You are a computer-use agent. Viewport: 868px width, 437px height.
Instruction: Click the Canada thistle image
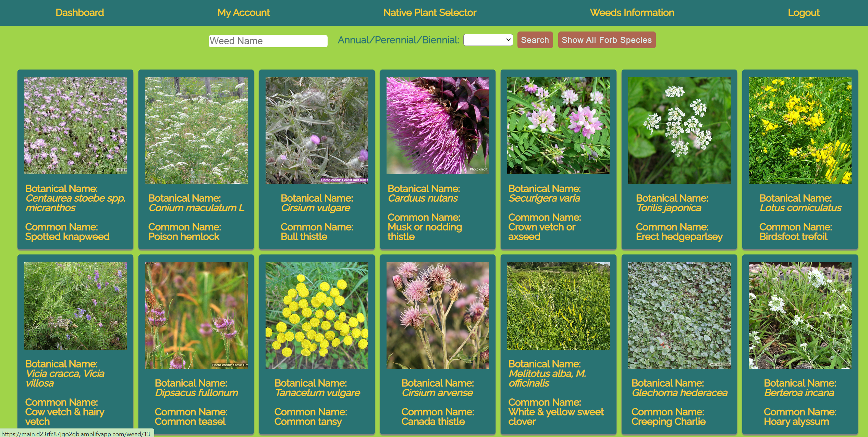click(x=438, y=315)
